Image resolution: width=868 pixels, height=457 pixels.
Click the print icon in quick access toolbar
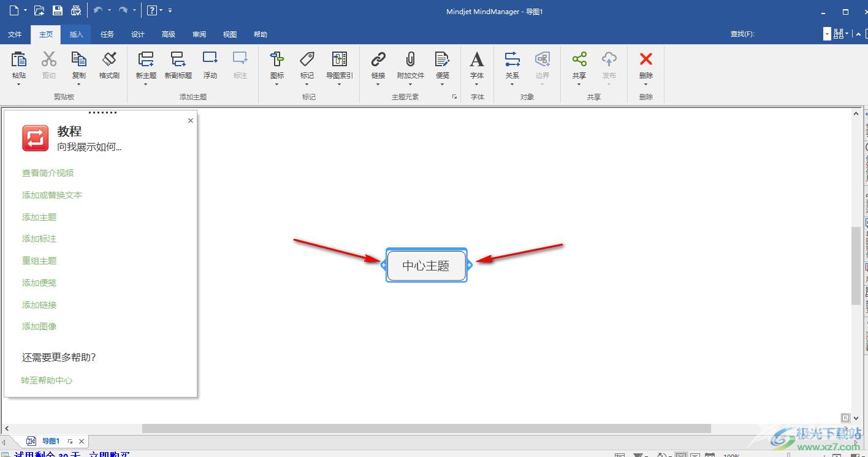76,10
